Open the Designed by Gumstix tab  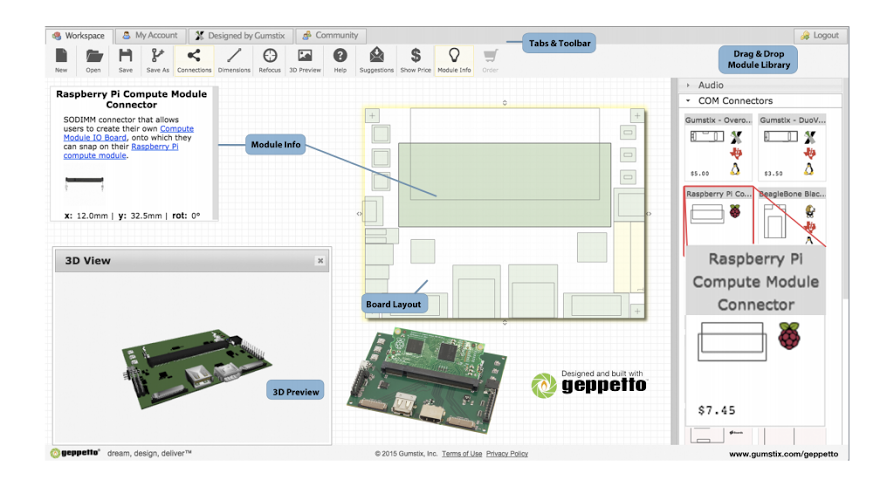tap(241, 35)
